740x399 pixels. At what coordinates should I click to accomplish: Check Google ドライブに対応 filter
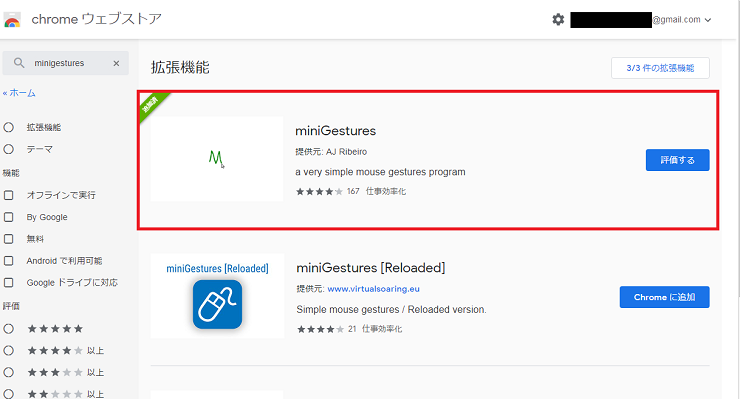8,282
